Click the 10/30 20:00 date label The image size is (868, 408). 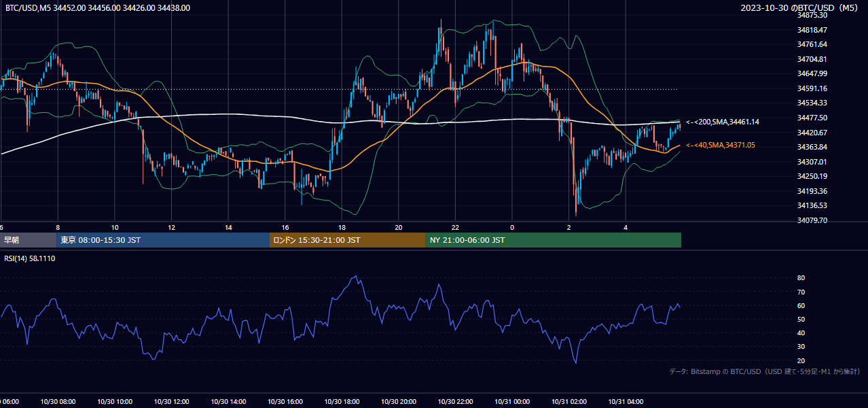point(399,402)
